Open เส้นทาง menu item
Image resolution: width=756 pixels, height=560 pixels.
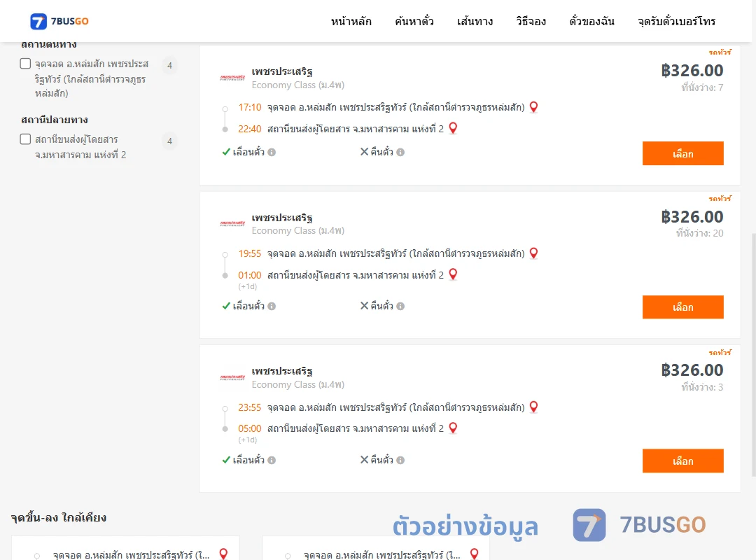click(x=475, y=22)
